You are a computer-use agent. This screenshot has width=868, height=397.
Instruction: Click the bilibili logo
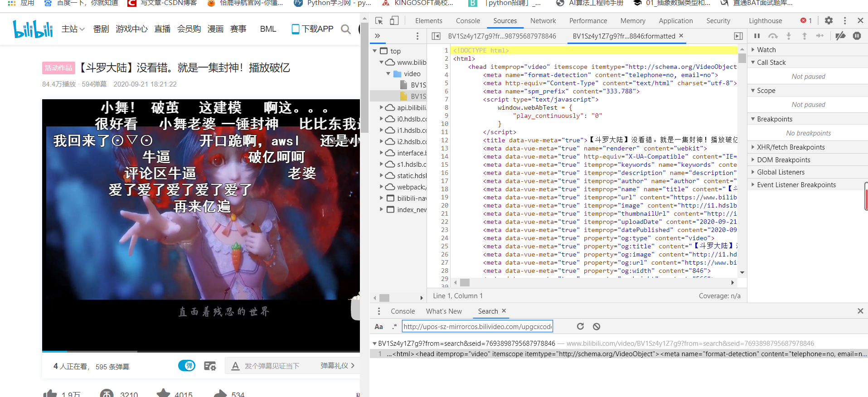pyautogui.click(x=33, y=29)
